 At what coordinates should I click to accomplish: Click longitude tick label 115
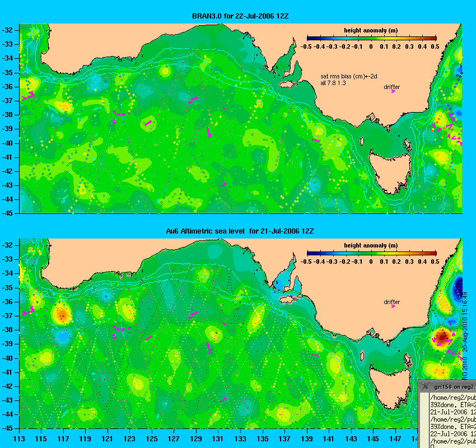41,439
